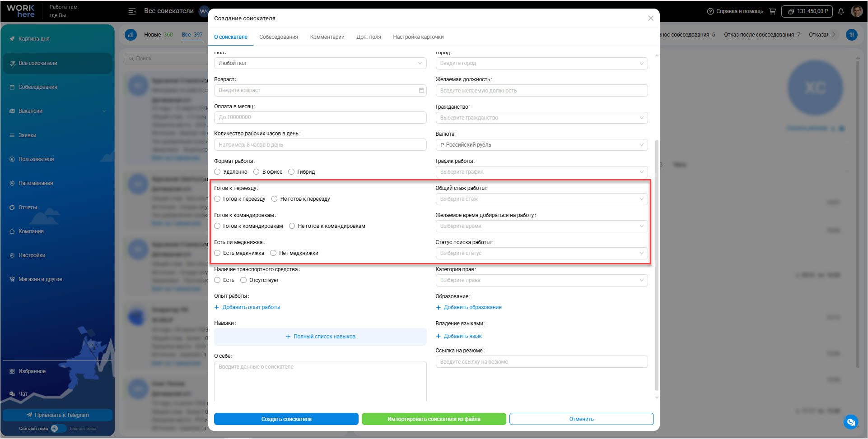
Task: Select Готов к командировкам radio option
Action: (217, 226)
